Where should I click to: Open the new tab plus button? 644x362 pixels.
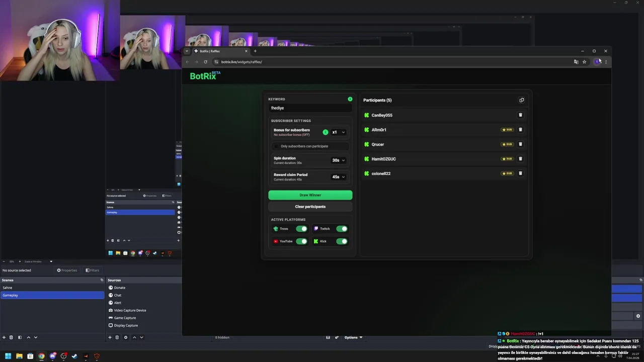coord(255,51)
